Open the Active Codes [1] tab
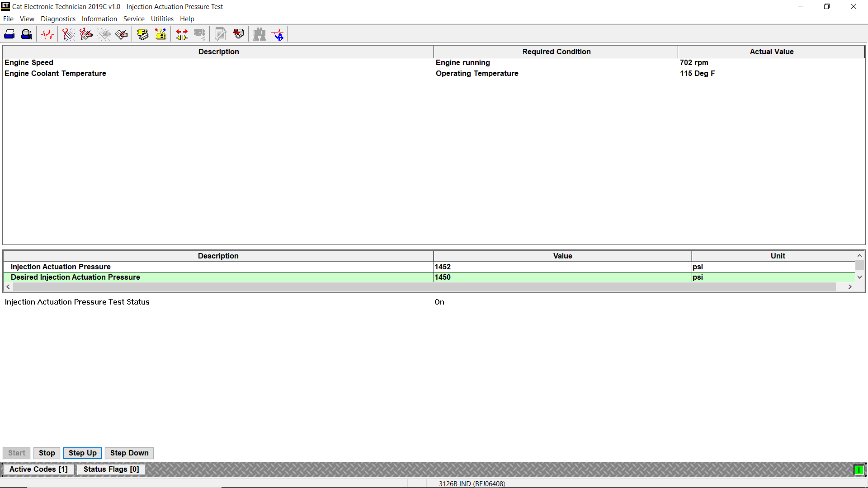868x488 pixels. point(38,469)
